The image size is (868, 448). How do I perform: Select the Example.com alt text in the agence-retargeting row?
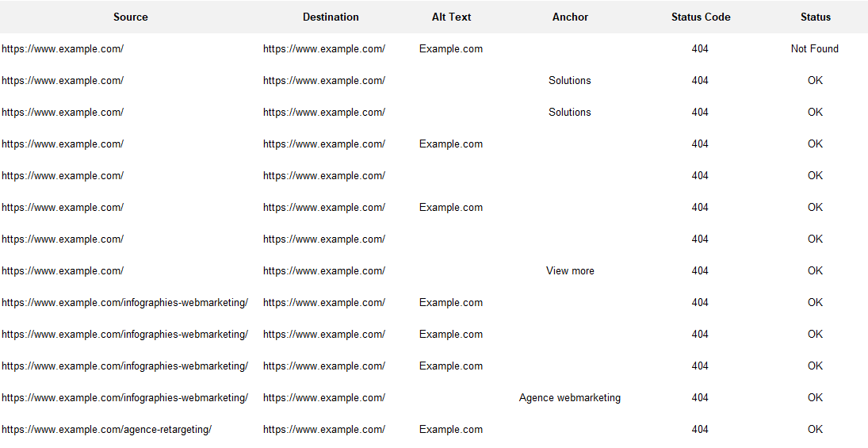450,429
